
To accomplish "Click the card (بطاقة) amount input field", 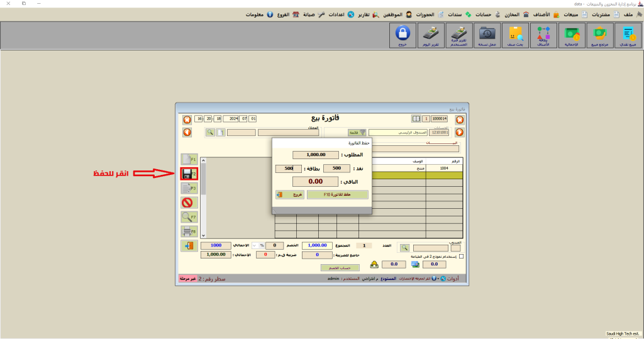I will pos(284,169).
